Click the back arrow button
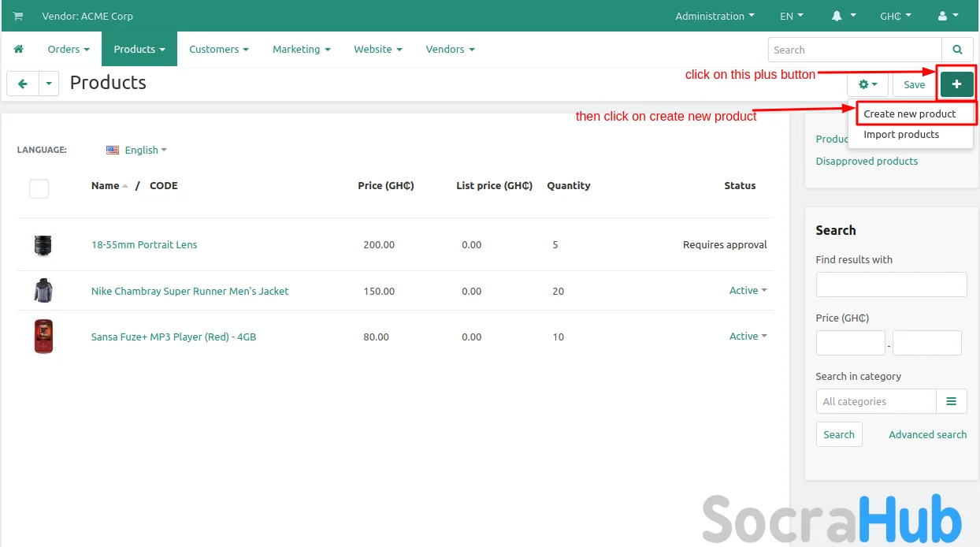The height and width of the screenshot is (547, 980). (x=23, y=84)
